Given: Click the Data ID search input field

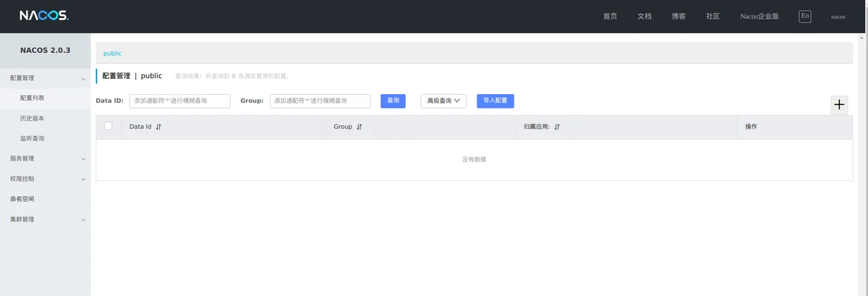Looking at the screenshot, I should click(179, 101).
